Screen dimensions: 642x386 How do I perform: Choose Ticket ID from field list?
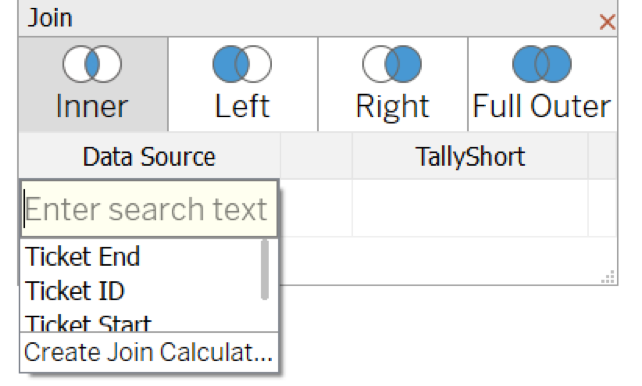75,291
